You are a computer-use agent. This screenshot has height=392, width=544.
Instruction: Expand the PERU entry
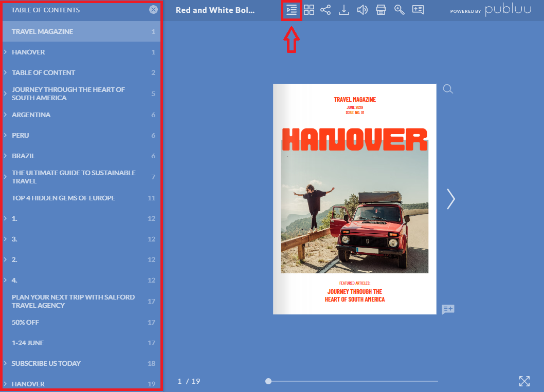(x=6, y=135)
